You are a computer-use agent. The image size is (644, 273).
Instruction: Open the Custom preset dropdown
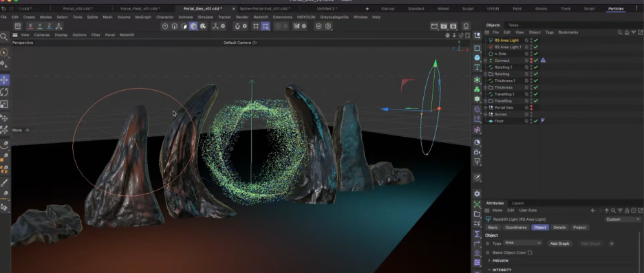tap(623, 219)
